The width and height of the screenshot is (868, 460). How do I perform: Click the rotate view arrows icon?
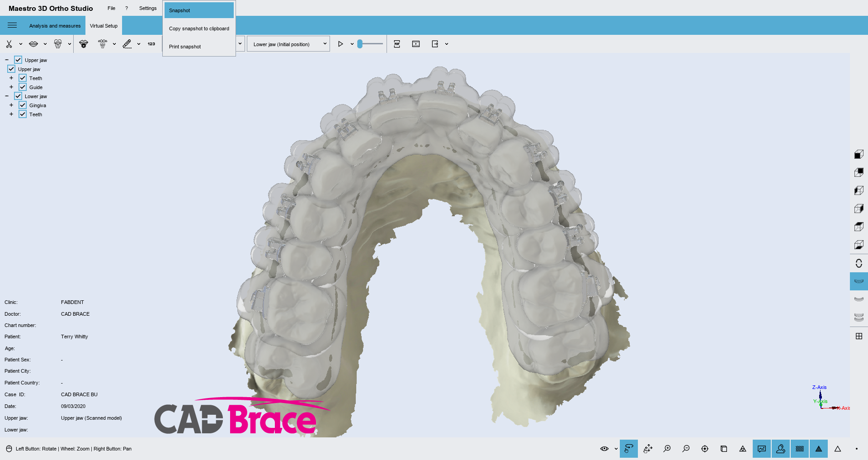859,263
